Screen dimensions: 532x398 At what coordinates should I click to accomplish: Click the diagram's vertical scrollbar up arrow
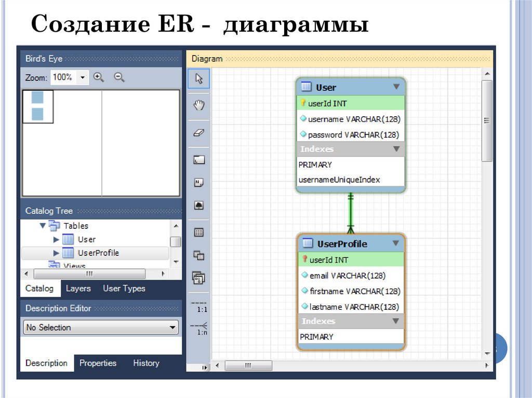coord(487,73)
